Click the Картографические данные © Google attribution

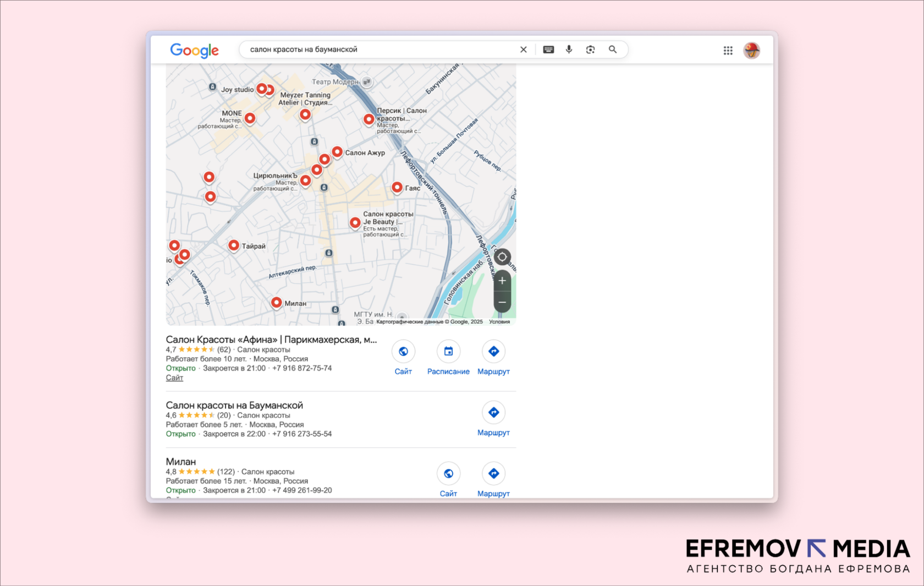point(430,322)
